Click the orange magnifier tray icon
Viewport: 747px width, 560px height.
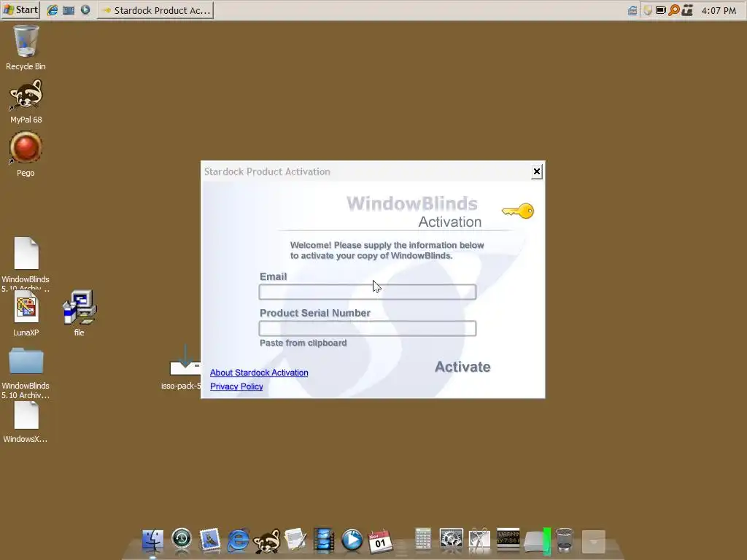pos(673,10)
